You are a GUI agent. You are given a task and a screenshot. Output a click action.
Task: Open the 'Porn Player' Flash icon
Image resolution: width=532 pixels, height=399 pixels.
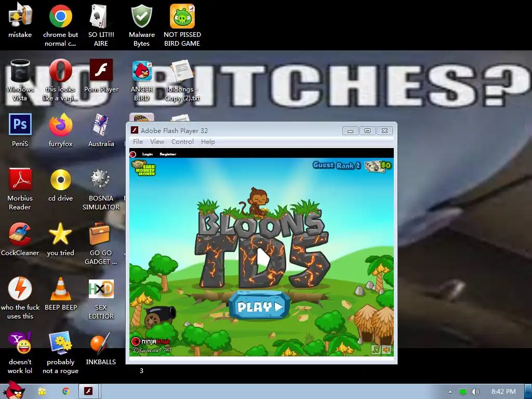pyautogui.click(x=101, y=71)
